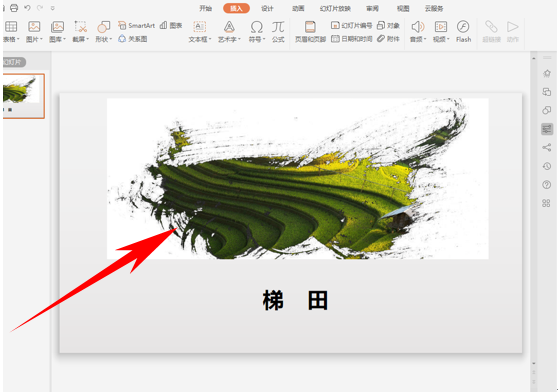Click the 文本框 (Text box) icon
The width and height of the screenshot is (558, 392).
point(199,27)
